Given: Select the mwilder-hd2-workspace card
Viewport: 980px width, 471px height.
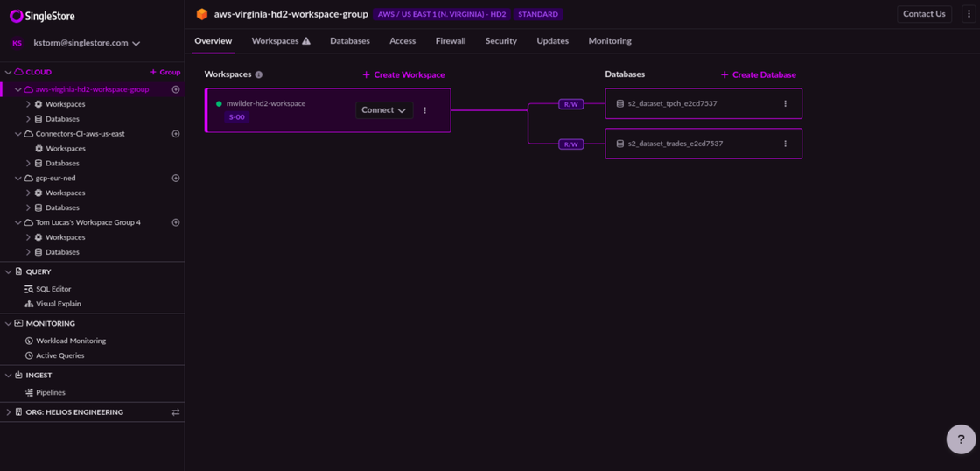Looking at the screenshot, I should coord(328,110).
